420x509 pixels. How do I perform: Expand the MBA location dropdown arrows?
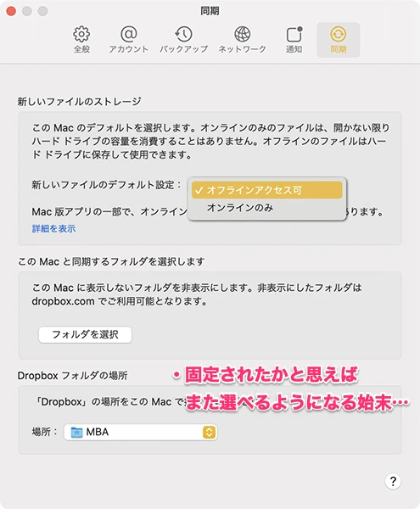click(210, 432)
